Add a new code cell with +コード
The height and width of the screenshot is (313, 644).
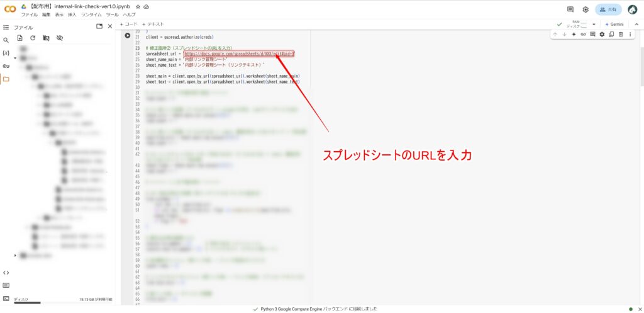(x=129, y=24)
